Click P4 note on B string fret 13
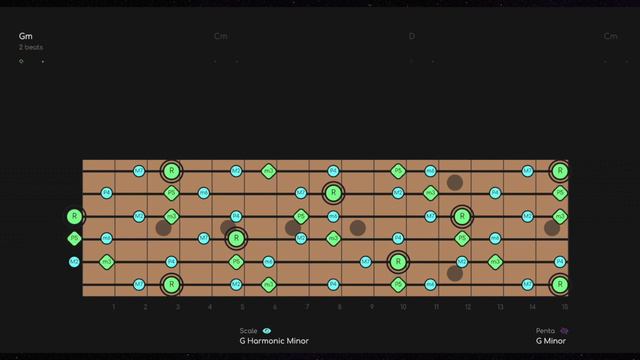640x360 pixels. 495,193
